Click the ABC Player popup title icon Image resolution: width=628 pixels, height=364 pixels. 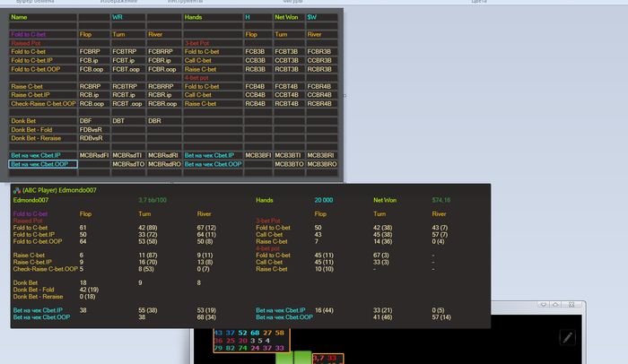coord(17,191)
